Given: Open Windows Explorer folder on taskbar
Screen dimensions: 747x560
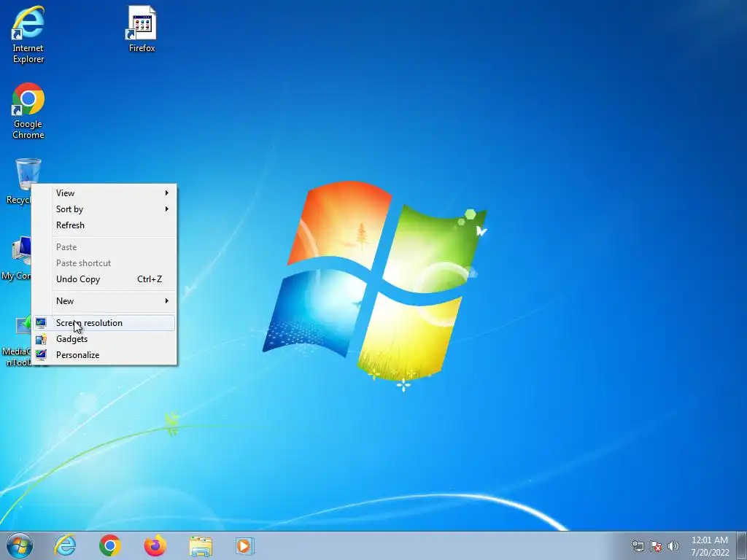Looking at the screenshot, I should click(x=201, y=545).
